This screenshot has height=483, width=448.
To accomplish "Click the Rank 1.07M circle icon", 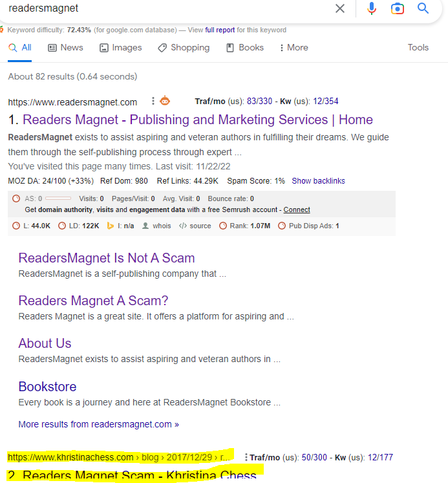I will point(223,226).
